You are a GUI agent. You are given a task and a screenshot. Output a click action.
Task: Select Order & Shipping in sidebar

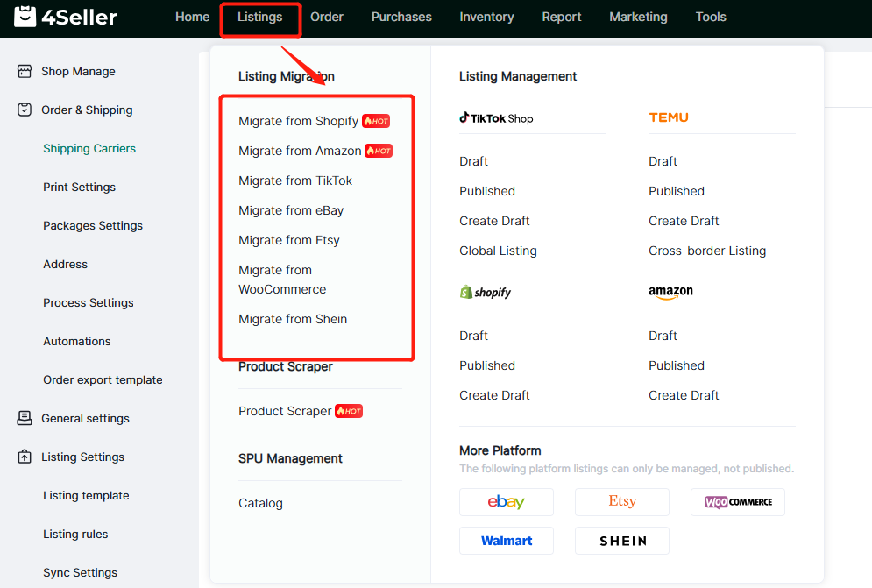(x=87, y=110)
